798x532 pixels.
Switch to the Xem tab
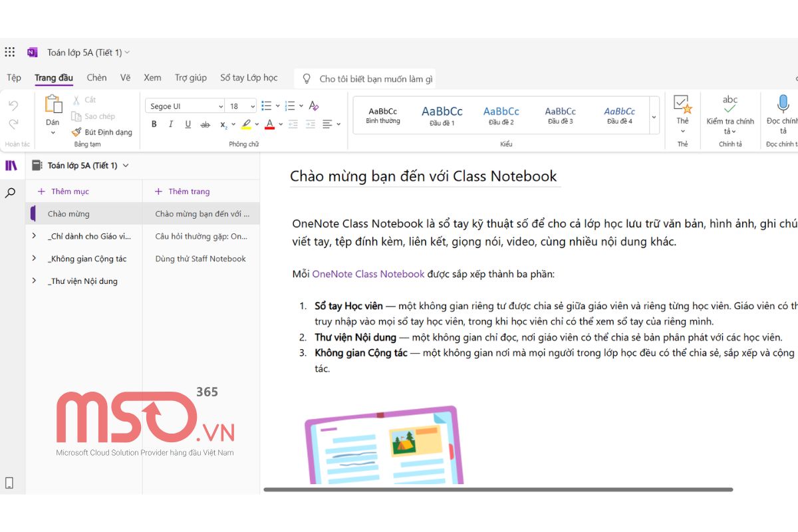click(x=152, y=78)
